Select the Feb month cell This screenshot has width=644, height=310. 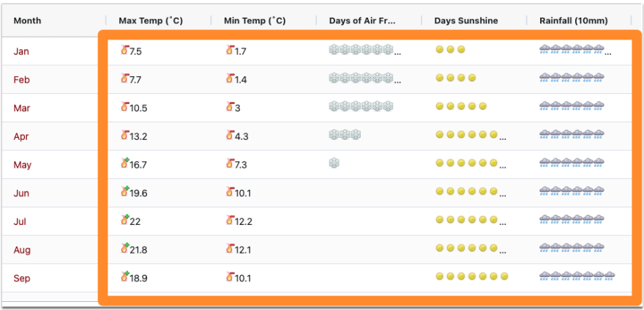click(x=22, y=80)
